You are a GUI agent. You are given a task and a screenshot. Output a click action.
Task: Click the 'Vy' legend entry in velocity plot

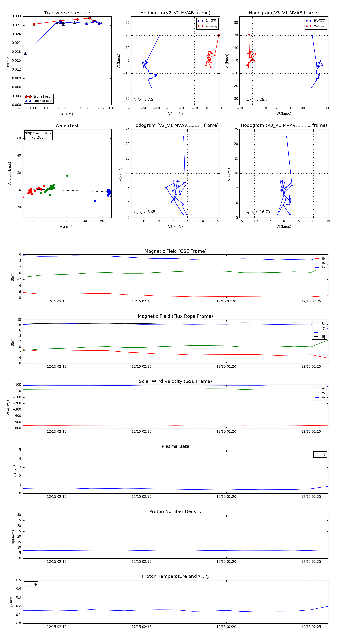click(320, 393)
